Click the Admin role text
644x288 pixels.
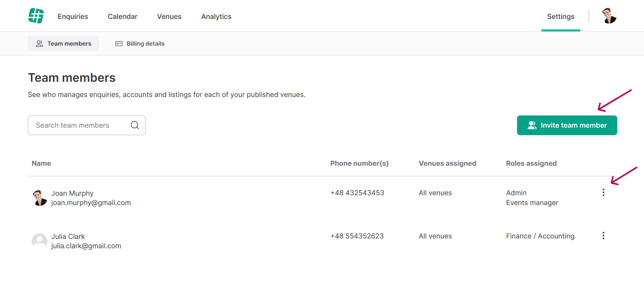516,193
